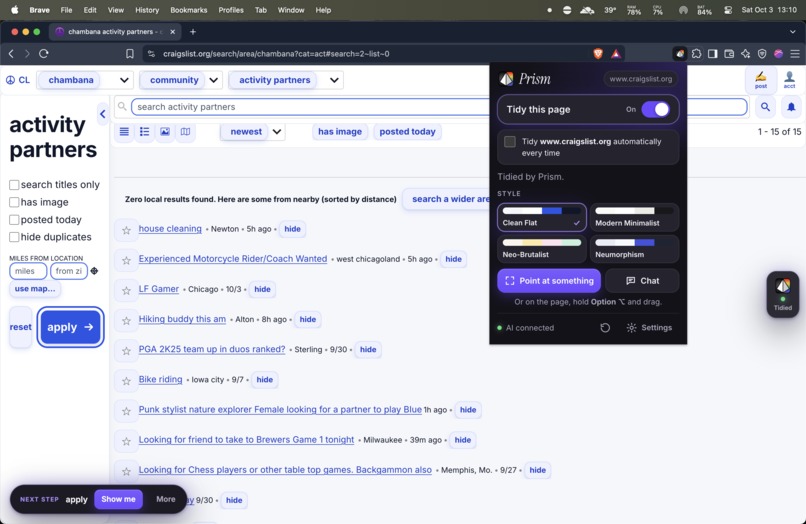Screen dimensions: 806x524
Task: Check Tidy www.craigslist.org automatically every time
Action: click(x=510, y=141)
